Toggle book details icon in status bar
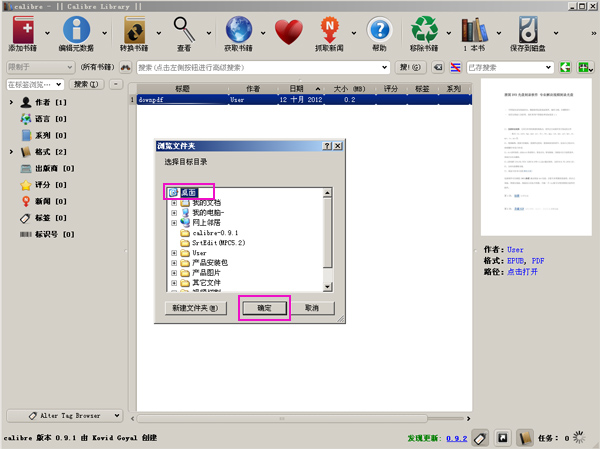The image size is (600, 449). click(525, 438)
